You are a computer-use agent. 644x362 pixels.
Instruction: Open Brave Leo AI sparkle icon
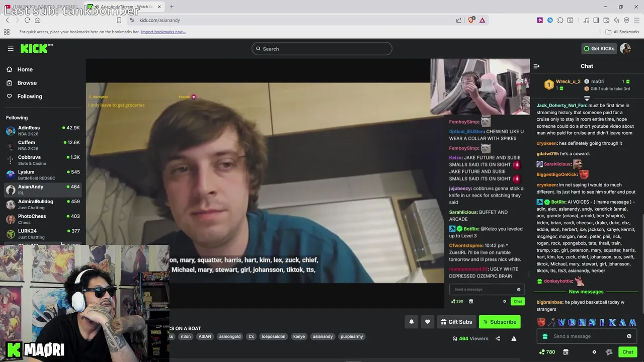click(616, 20)
